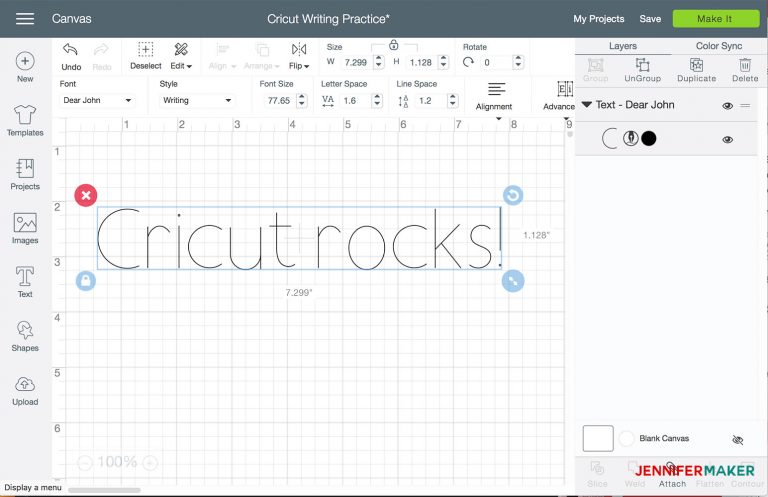Image resolution: width=768 pixels, height=497 pixels.
Task: Click the C letter layer thumbnail
Action: 610,139
